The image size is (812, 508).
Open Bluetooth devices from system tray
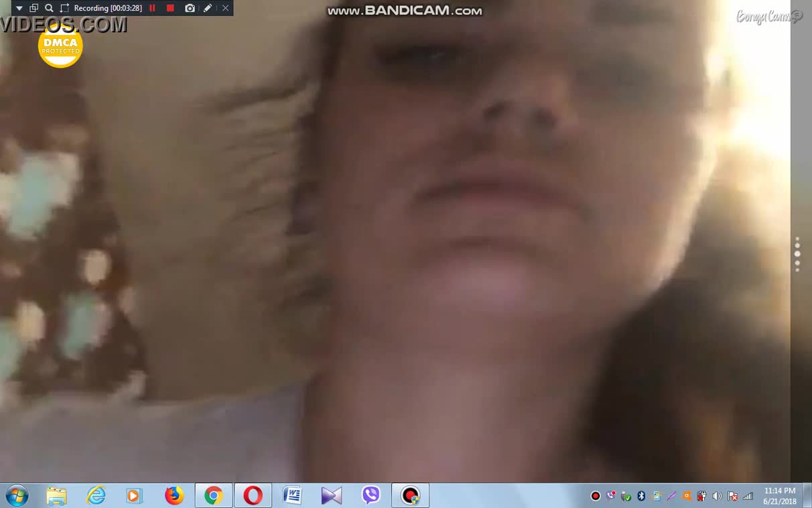pos(641,497)
